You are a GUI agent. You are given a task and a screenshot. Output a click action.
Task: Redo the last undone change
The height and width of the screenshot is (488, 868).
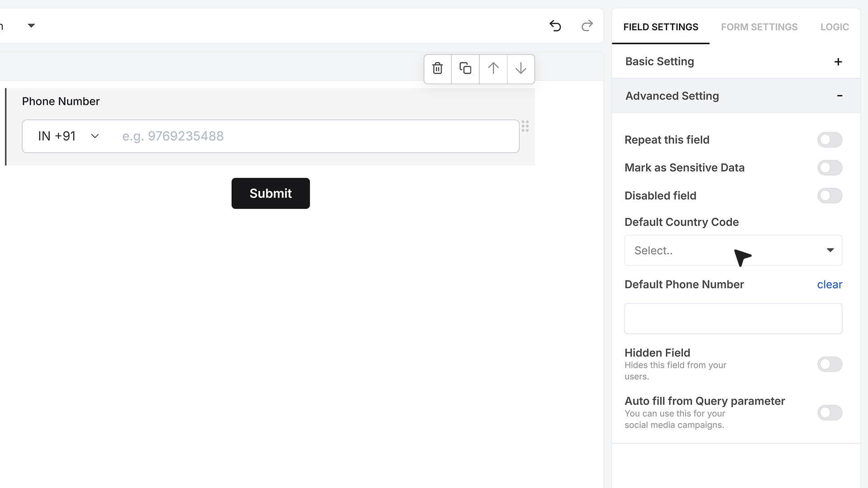click(x=587, y=26)
